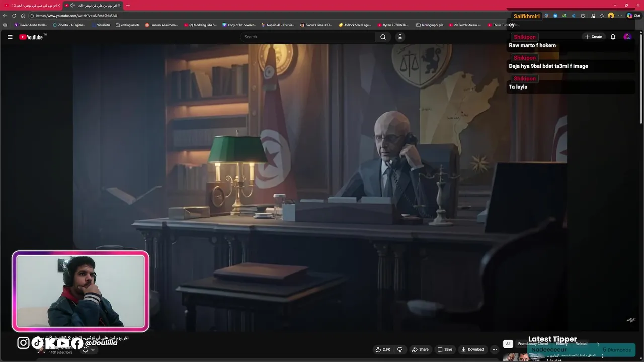644x362 pixels.
Task: Go back in the browser
Action: [5, 16]
